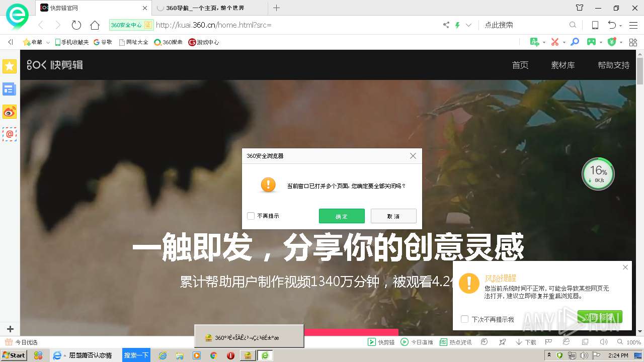Viewport: 644px width, 362px height.
Task: Switch to the 360导航 tab
Action: pyautogui.click(x=209, y=8)
